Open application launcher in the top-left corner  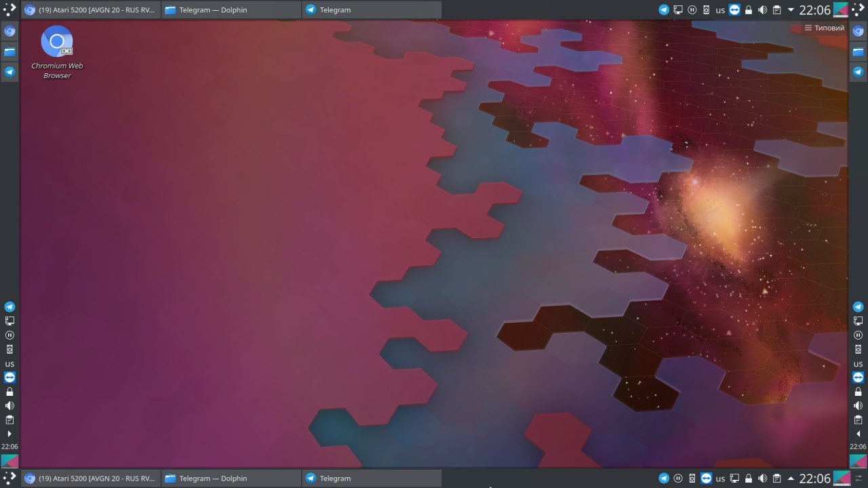tap(9, 9)
